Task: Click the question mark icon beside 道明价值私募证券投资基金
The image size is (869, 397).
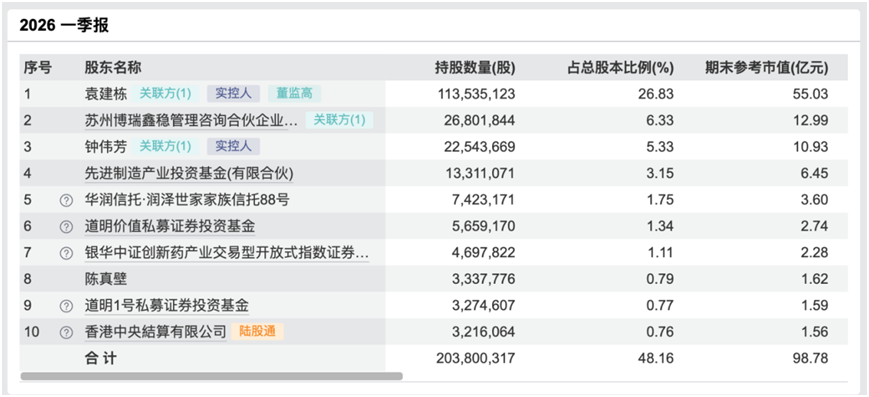Action: point(66,227)
